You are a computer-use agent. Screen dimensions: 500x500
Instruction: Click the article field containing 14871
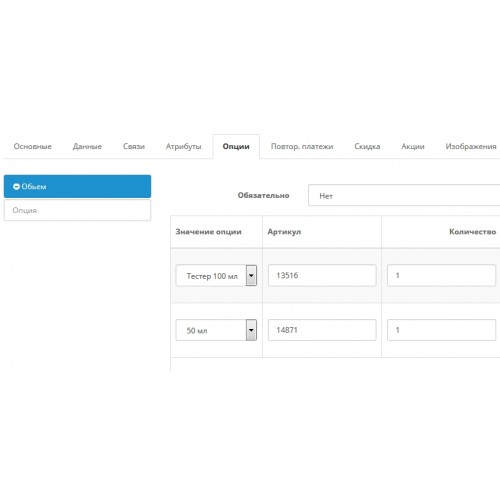click(322, 330)
